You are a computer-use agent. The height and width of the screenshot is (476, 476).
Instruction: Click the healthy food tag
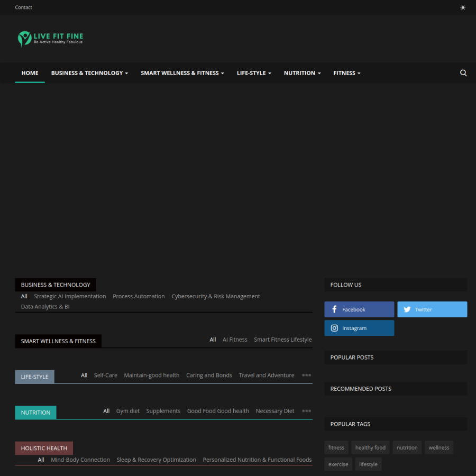click(370, 447)
